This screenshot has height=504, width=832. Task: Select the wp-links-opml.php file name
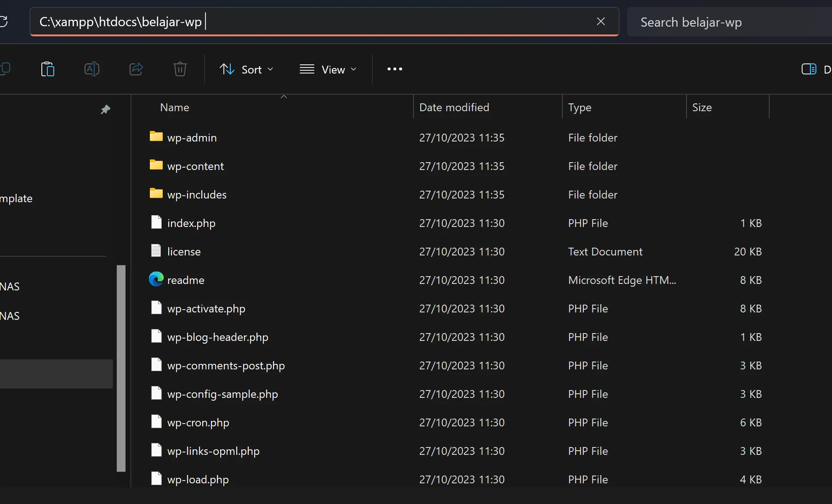click(213, 451)
